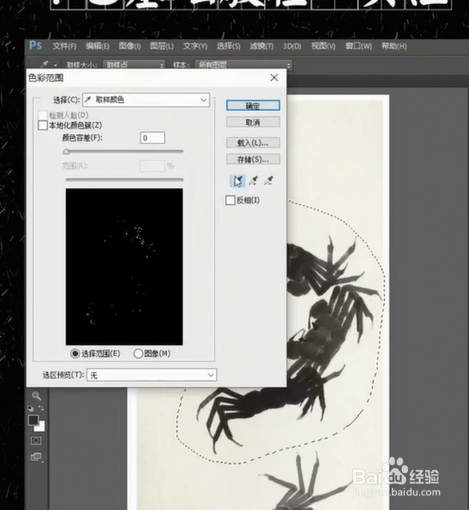
Task: Click the 范围(R) percentage field
Action: pos(152,166)
